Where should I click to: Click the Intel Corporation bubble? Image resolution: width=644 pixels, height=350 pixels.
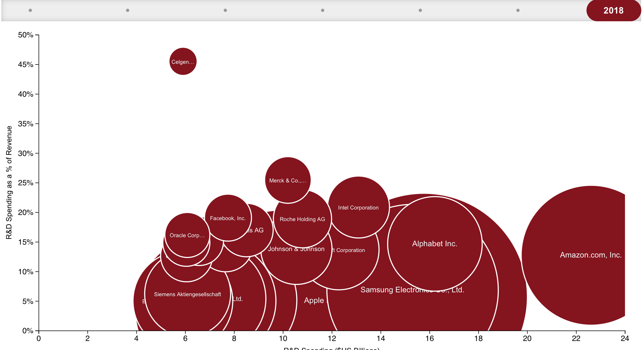358,208
